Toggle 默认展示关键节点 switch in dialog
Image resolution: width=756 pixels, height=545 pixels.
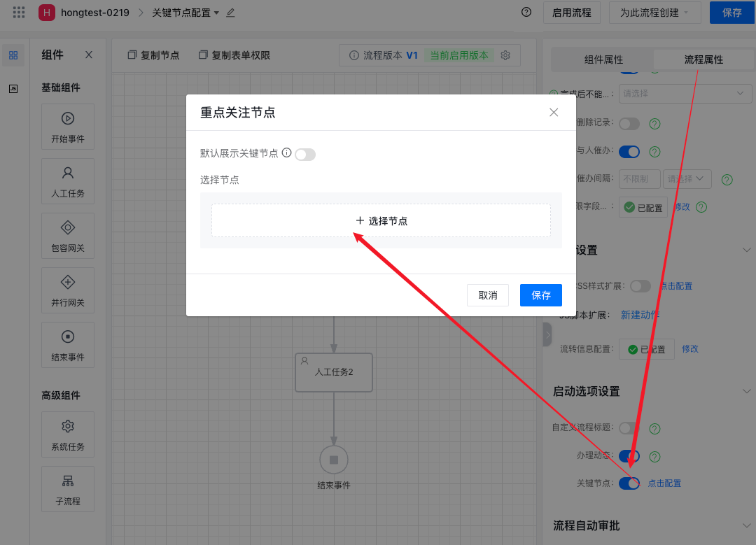pyautogui.click(x=305, y=155)
